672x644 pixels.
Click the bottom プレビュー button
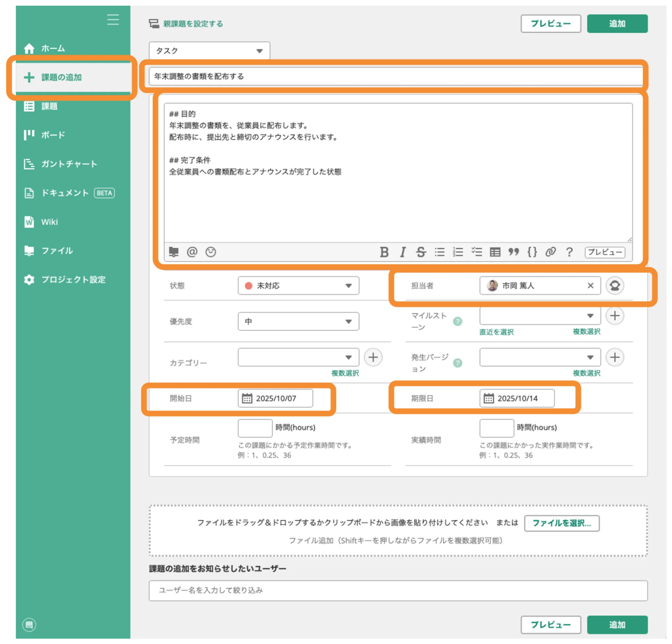(551, 625)
